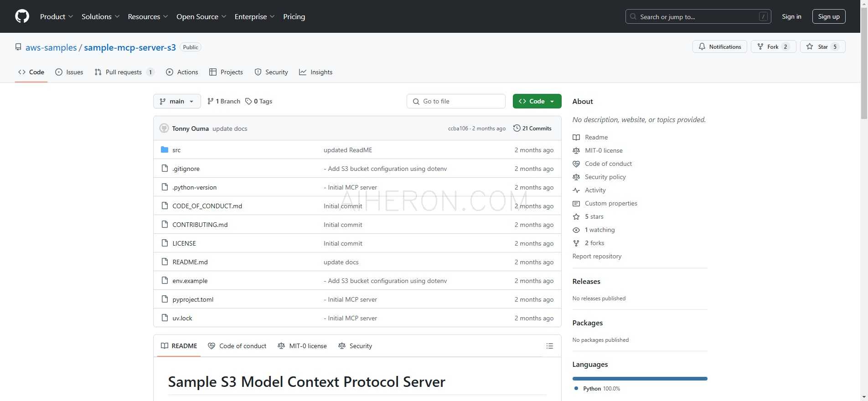
Task: Click the Sign up button
Action: pyautogui.click(x=829, y=16)
